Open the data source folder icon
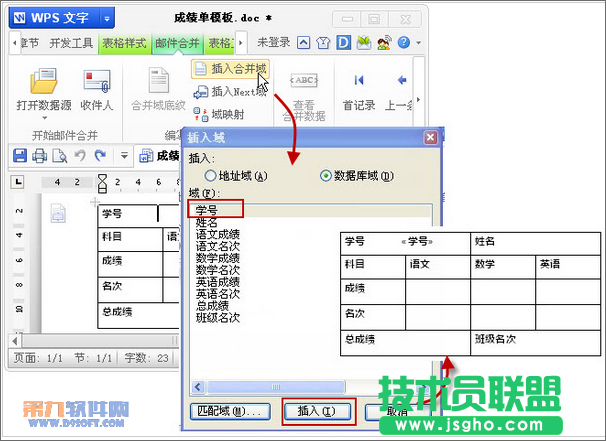The image size is (606, 441). click(44, 80)
